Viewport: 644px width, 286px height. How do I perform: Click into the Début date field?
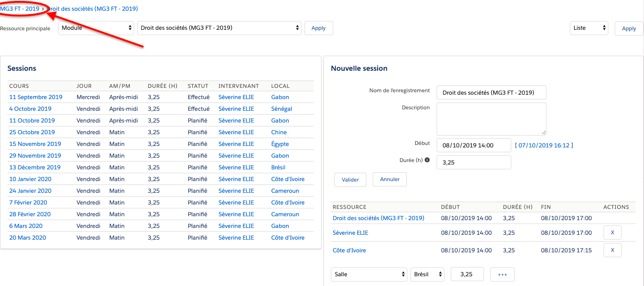coord(474,145)
